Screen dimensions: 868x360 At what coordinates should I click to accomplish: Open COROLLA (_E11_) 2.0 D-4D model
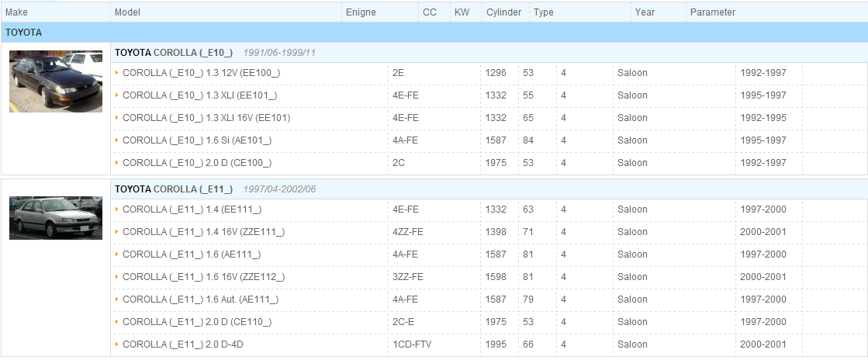(183, 344)
